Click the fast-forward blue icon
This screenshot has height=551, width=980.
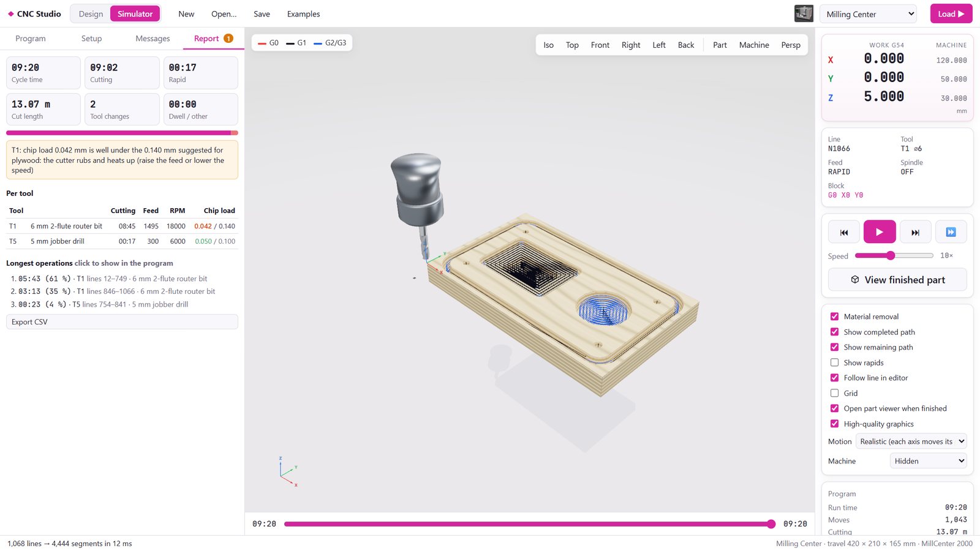951,232
